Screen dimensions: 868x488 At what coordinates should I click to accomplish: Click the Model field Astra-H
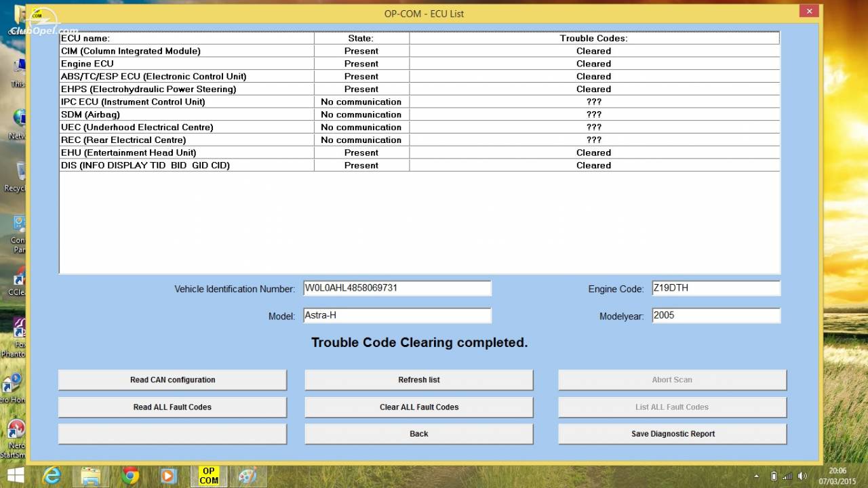[x=397, y=315]
